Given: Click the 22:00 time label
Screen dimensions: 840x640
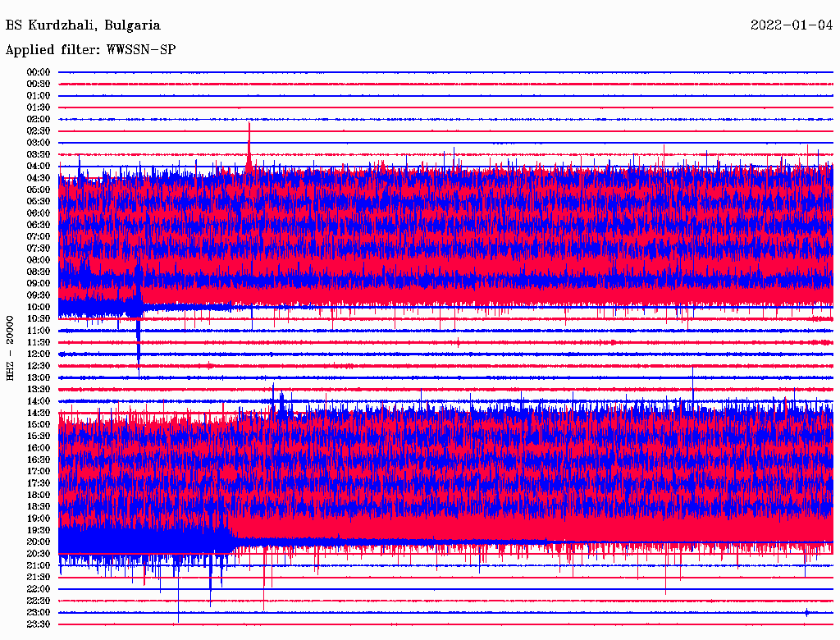Looking at the screenshot, I should click(x=39, y=588).
